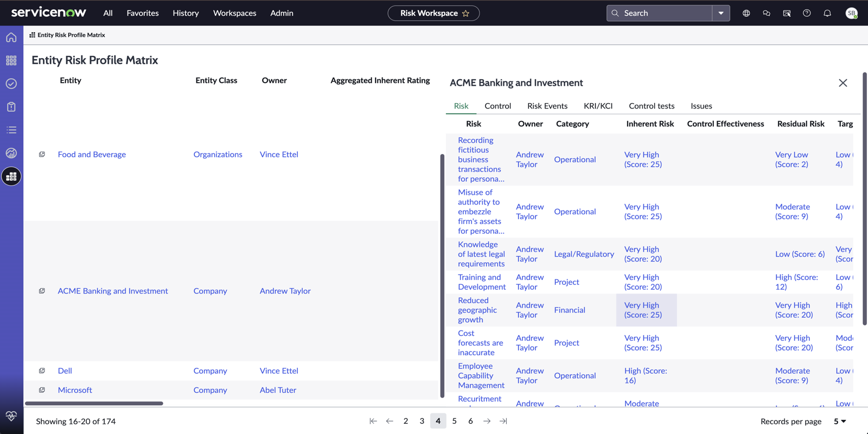Click the Legal/Regulatory category link
Image resolution: width=868 pixels, height=434 pixels.
click(584, 254)
